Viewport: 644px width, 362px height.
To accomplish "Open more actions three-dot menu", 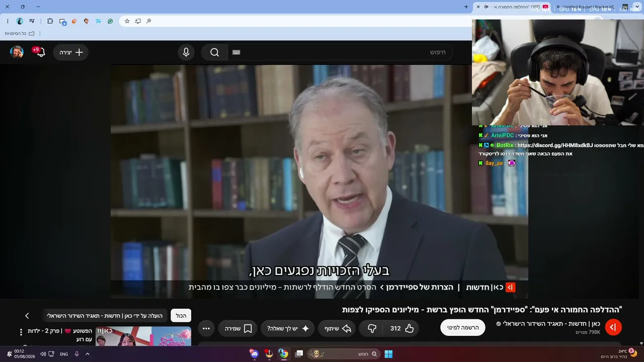I will (206, 328).
